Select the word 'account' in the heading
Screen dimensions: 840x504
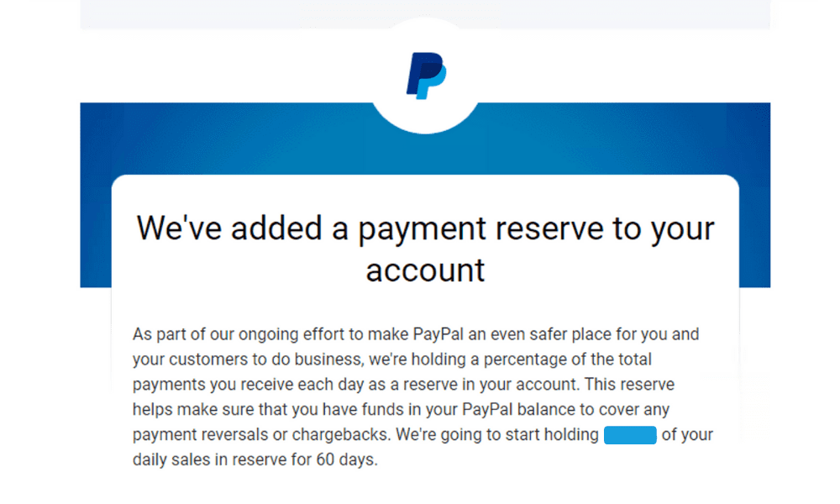(x=425, y=270)
